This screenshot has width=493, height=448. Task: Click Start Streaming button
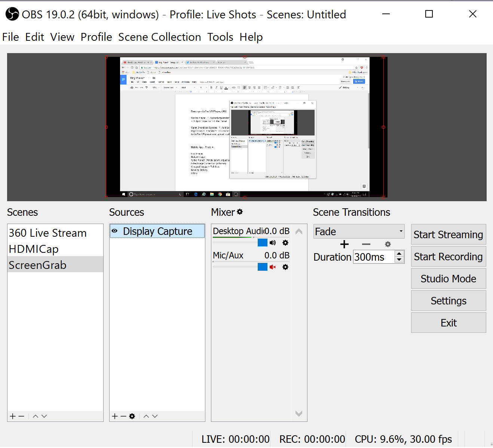[448, 234]
